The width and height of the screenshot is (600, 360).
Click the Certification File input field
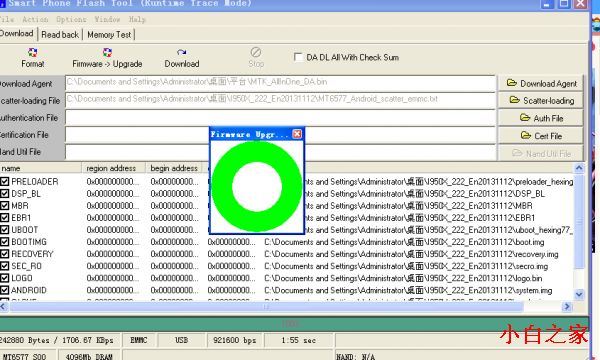pyautogui.click(x=137, y=135)
